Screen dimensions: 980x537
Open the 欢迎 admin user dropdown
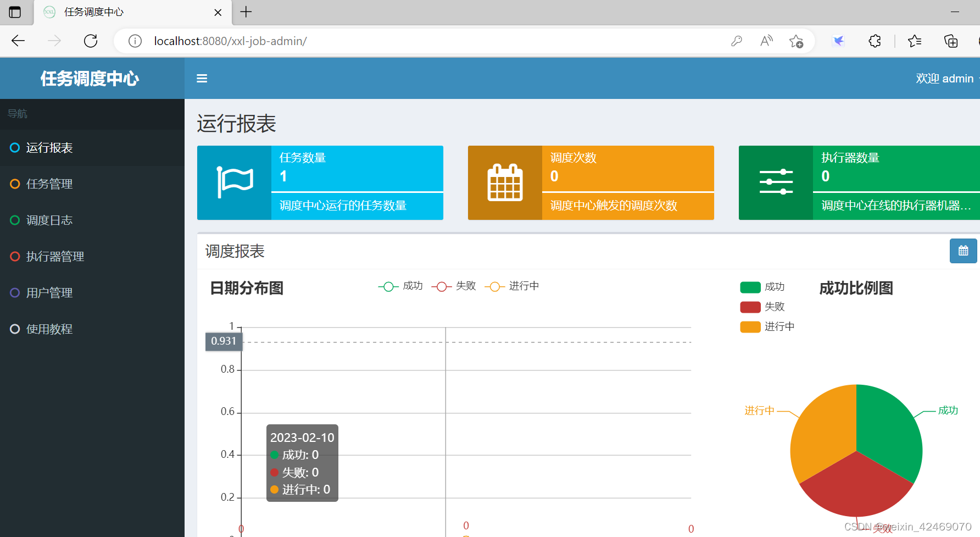[x=946, y=79]
